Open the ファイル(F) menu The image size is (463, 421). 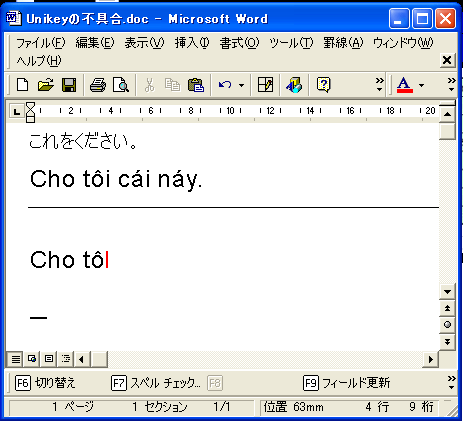pos(41,43)
